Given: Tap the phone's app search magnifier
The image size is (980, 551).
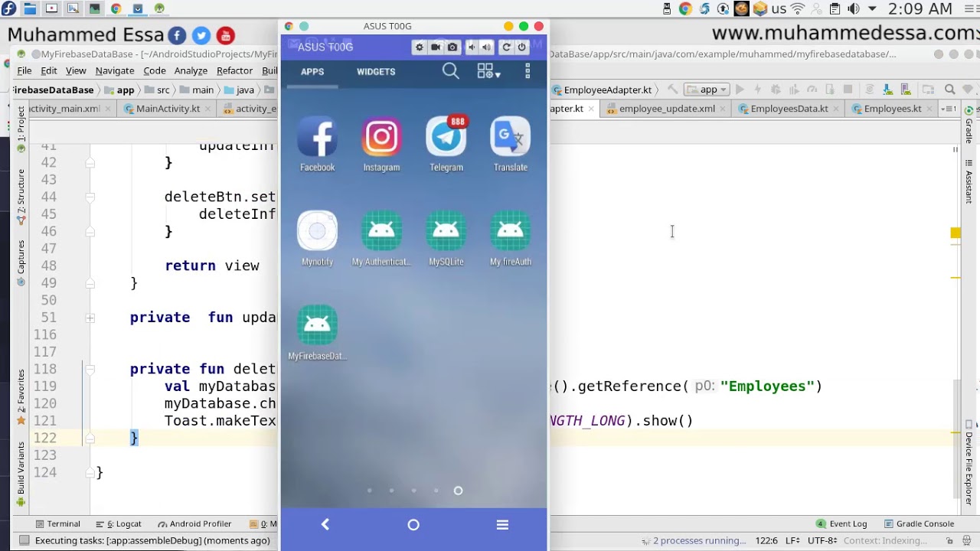Looking at the screenshot, I should (450, 71).
